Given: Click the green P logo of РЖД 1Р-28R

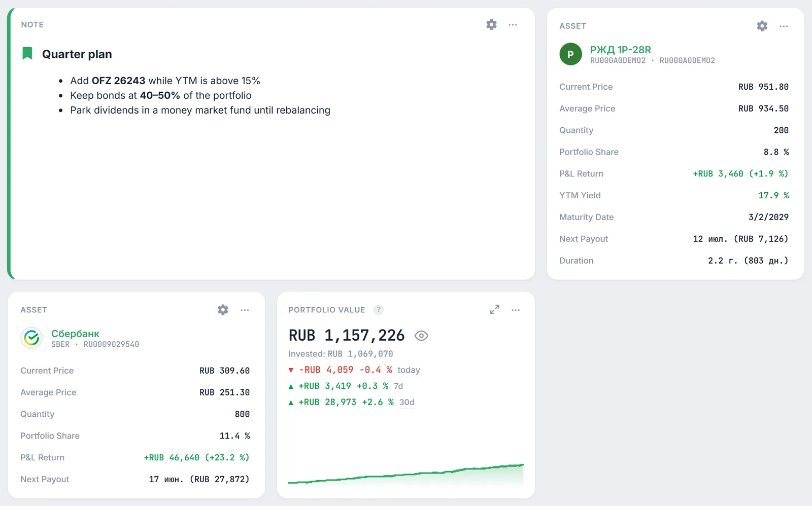Looking at the screenshot, I should [570, 54].
